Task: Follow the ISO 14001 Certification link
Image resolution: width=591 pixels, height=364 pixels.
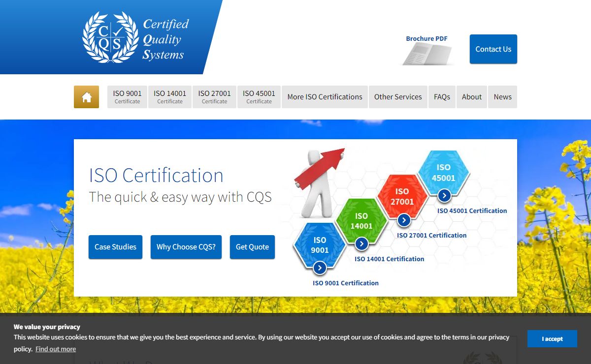Action: [x=389, y=259]
